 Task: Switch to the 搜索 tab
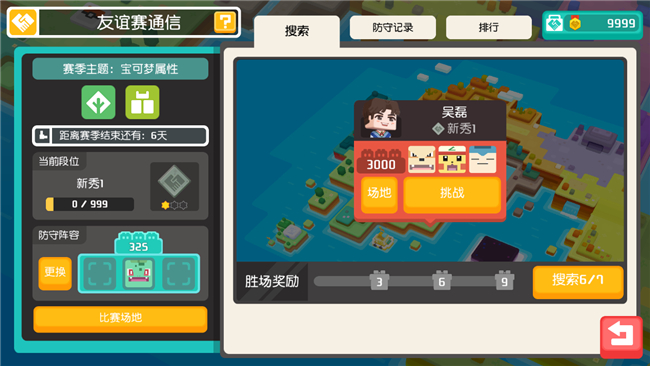click(x=297, y=31)
